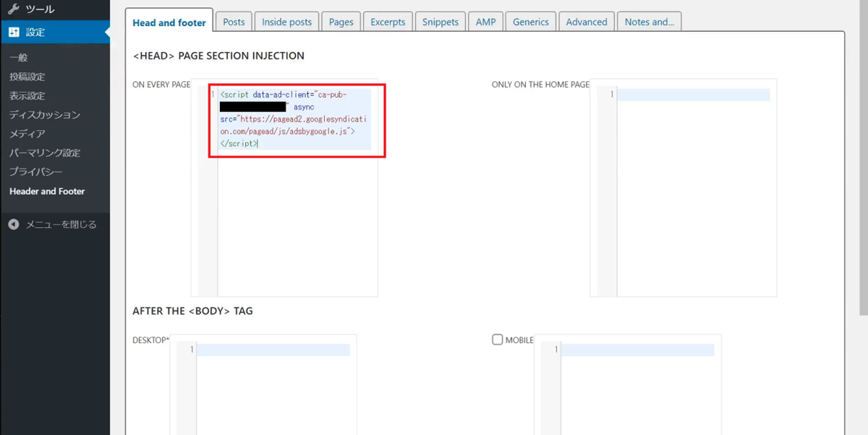868x435 pixels.
Task: Open ディスカッション settings submenu
Action: click(45, 114)
